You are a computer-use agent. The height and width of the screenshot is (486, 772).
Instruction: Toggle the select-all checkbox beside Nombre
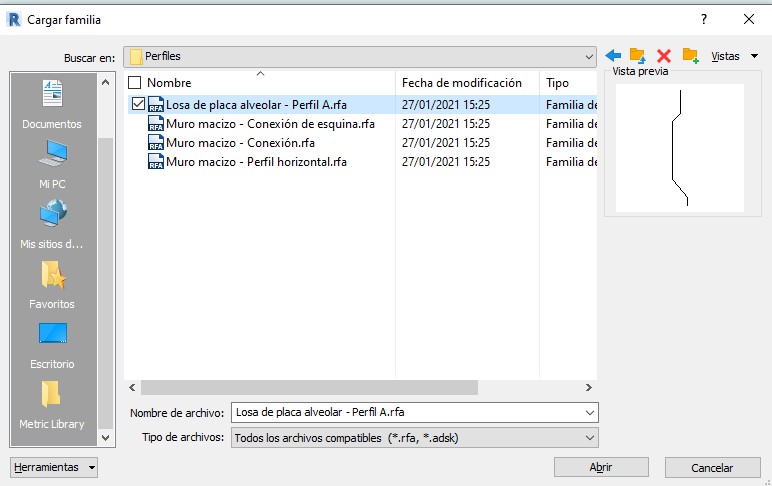tap(135, 83)
